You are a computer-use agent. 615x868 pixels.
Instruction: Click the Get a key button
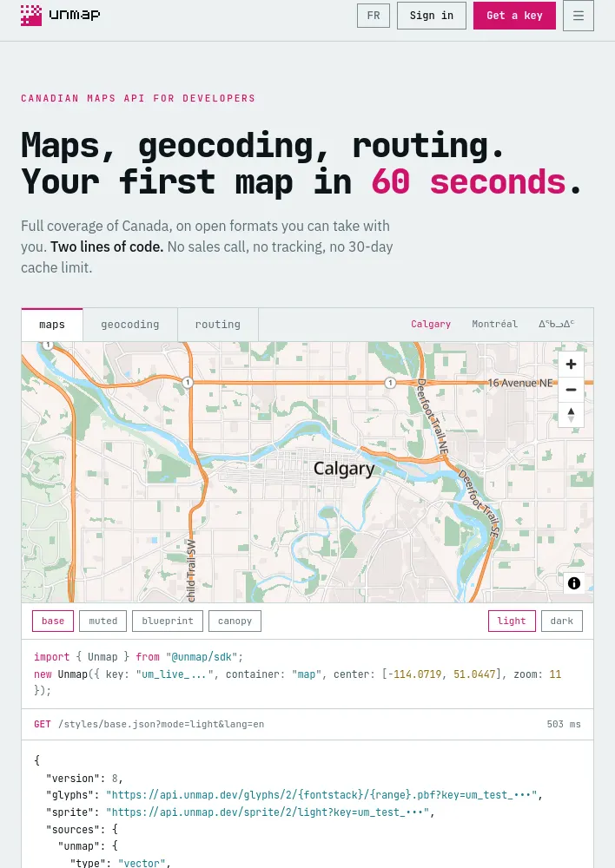514,16
